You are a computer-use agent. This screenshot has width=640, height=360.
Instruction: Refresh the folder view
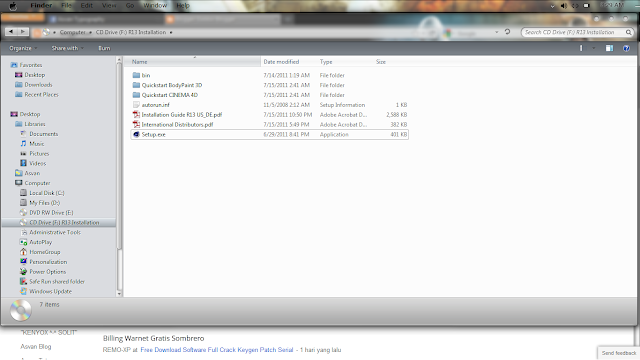tap(507, 31)
